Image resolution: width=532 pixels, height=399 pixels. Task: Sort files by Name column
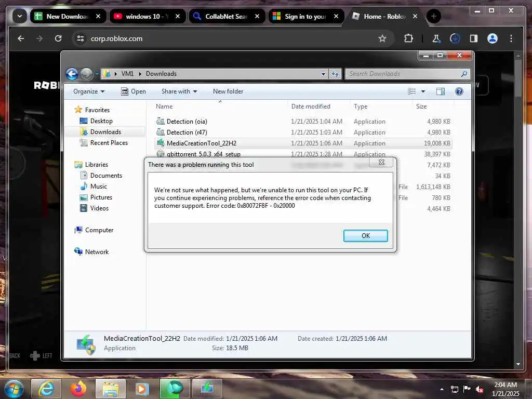164,106
